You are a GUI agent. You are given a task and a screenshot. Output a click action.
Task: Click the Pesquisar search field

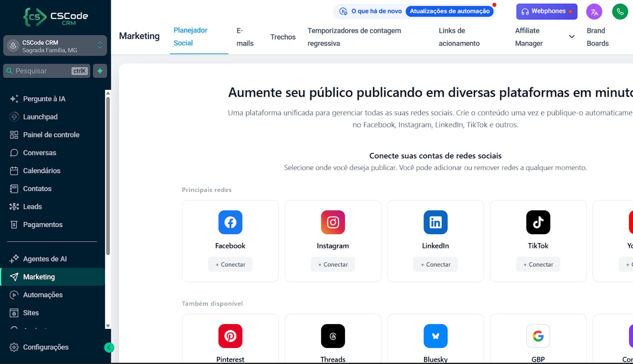47,71
